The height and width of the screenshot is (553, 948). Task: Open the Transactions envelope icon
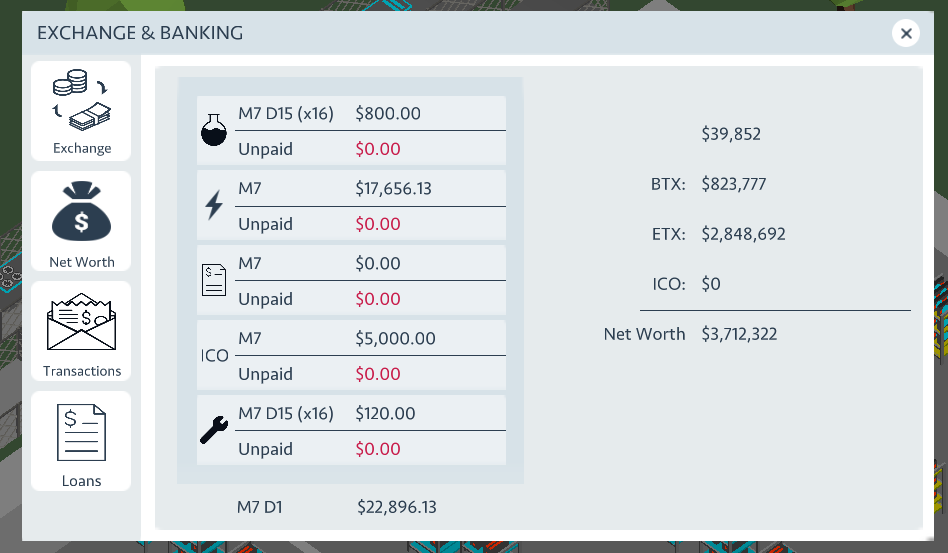tap(81, 322)
